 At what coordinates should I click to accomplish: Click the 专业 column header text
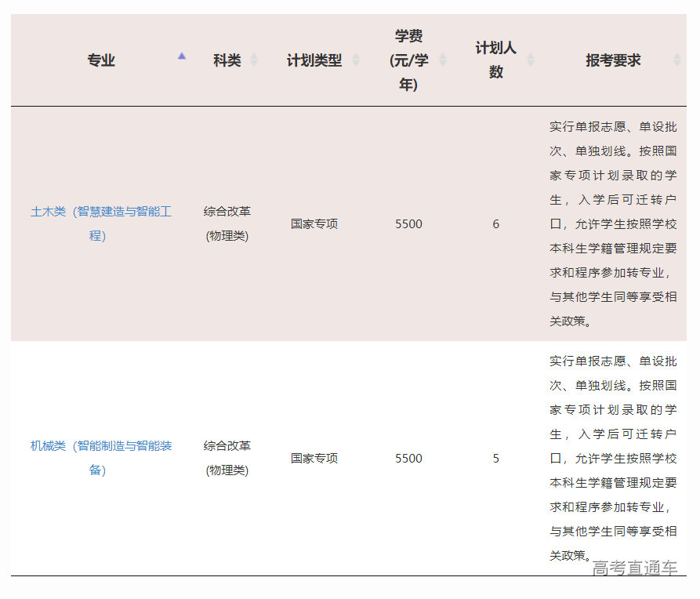(101, 60)
